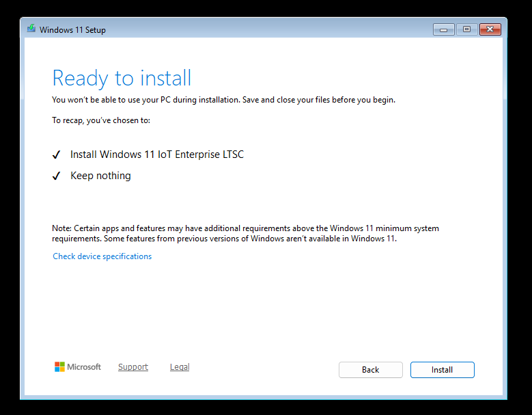Maximize the Windows 11 Setup window
The image size is (532, 415).
[x=467, y=29]
